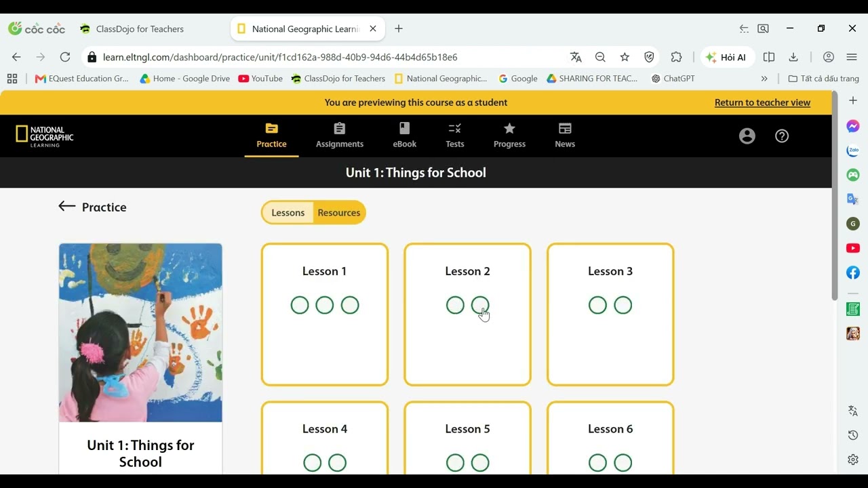
Task: Open Facebook in the sidebar
Action: click(x=853, y=272)
